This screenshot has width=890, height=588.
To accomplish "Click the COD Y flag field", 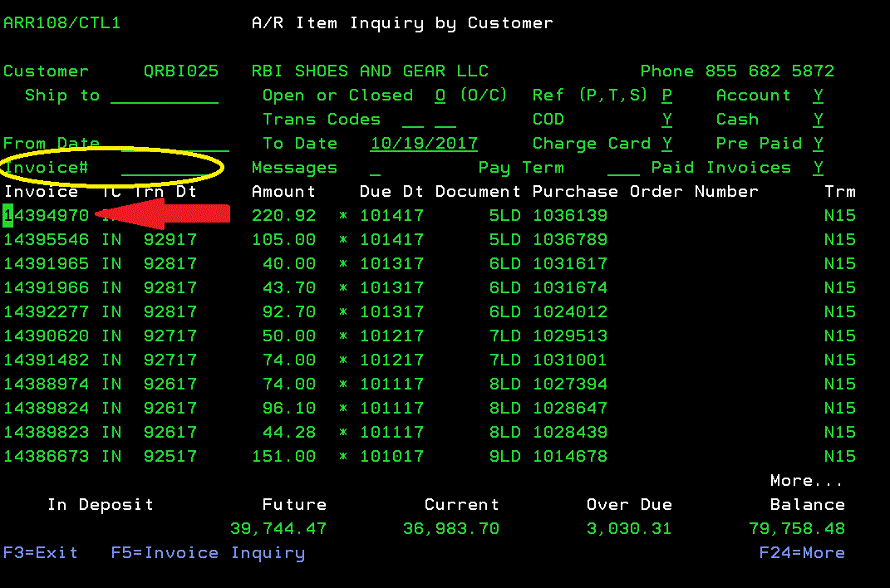I will [x=667, y=120].
